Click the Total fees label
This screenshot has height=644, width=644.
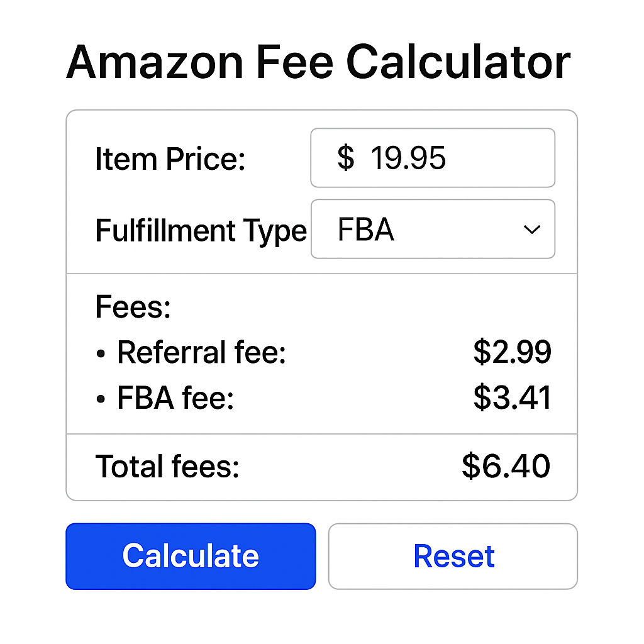pyautogui.click(x=167, y=467)
